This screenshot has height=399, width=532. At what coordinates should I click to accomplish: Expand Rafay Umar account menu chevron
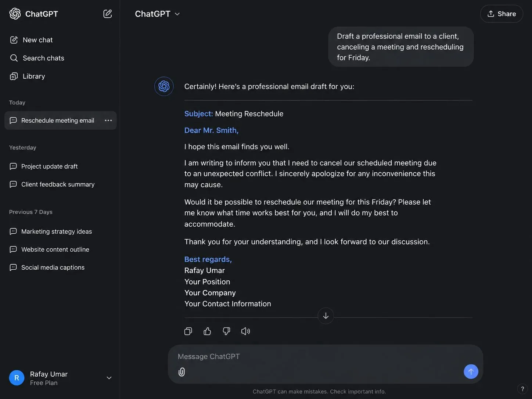pos(109,378)
